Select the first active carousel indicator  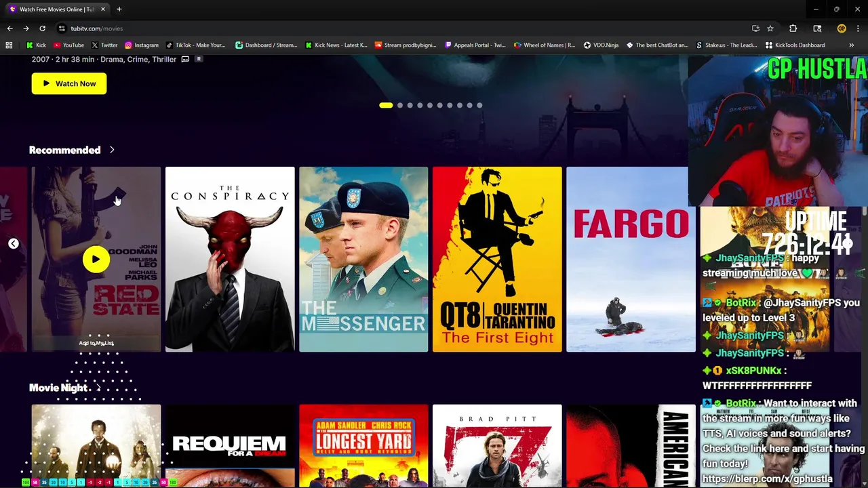pyautogui.click(x=386, y=105)
